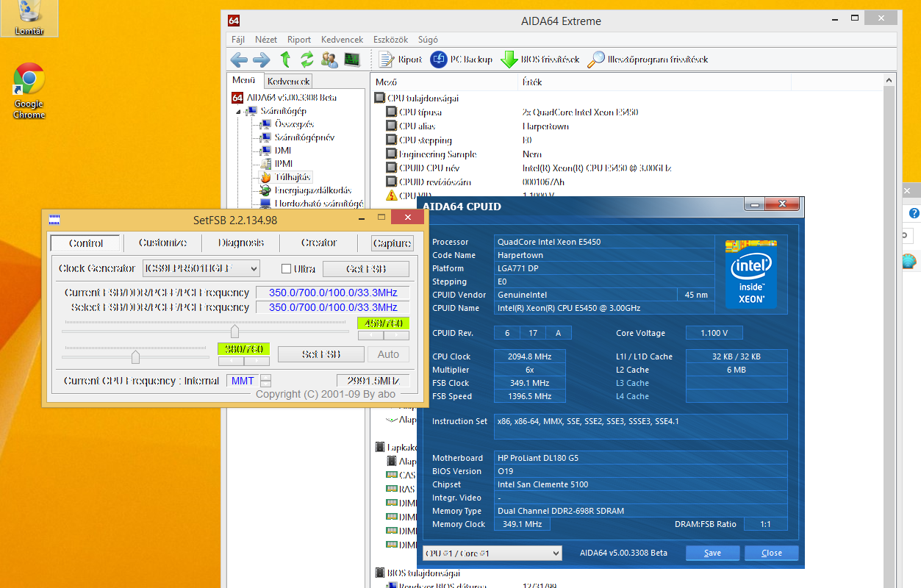Viewport: 921px width, 588px height.
Task: Select IPMI in the tree
Action: point(284,163)
